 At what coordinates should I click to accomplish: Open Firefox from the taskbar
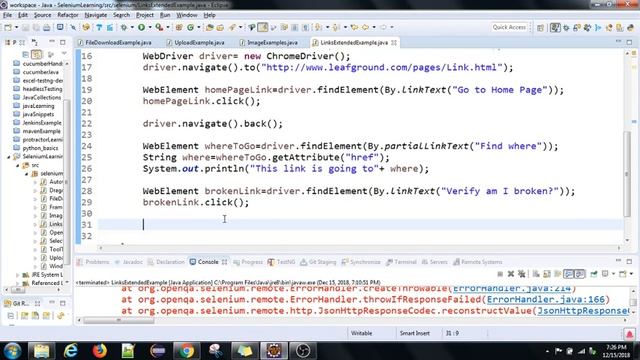tap(99, 351)
